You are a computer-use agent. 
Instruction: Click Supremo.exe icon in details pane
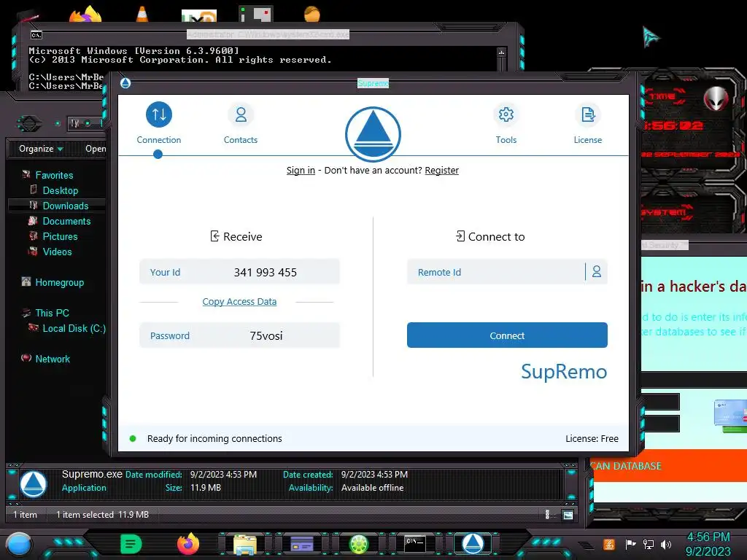34,484
